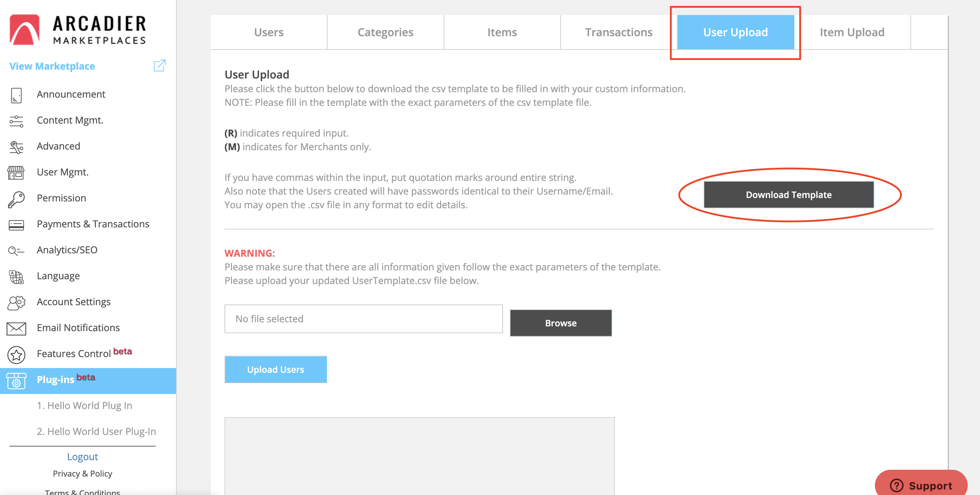980x495 pixels.
Task: Click the Features Control star icon
Action: pos(16,355)
